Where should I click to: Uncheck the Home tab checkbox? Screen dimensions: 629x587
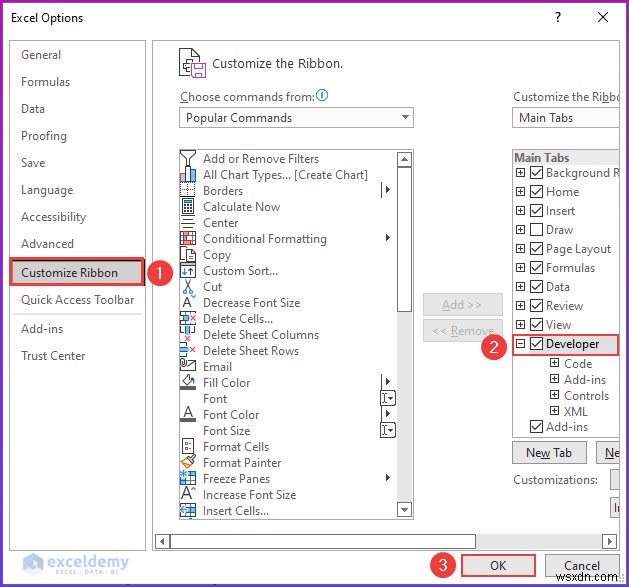[536, 191]
